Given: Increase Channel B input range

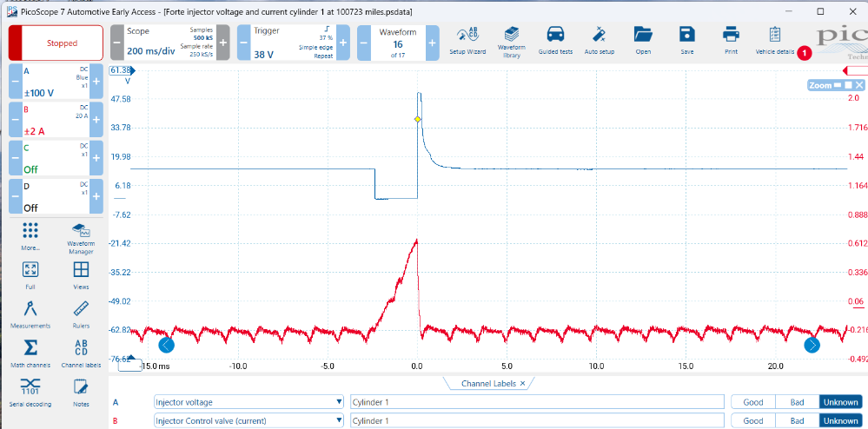Looking at the screenshot, I should (x=96, y=120).
